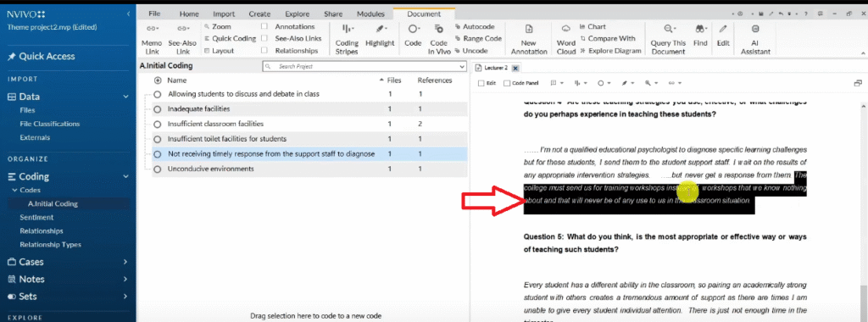Click Compare With option
Screen dimensions: 868x322
coord(607,39)
